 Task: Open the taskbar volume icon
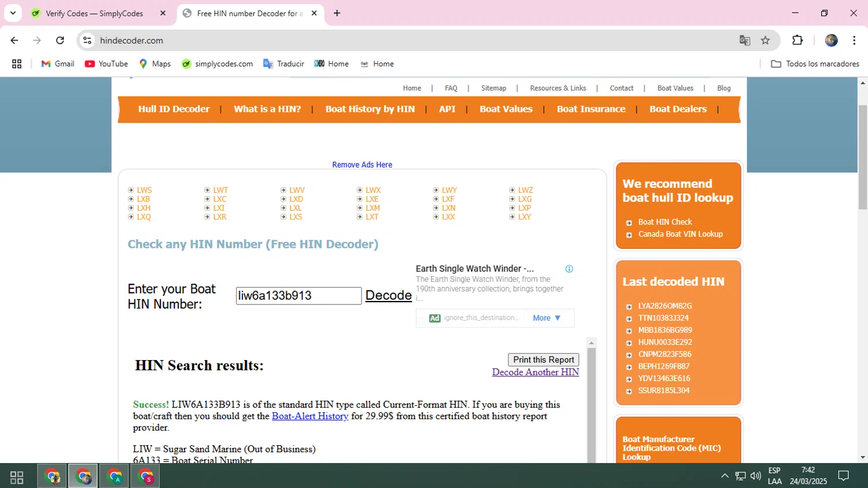click(756, 476)
